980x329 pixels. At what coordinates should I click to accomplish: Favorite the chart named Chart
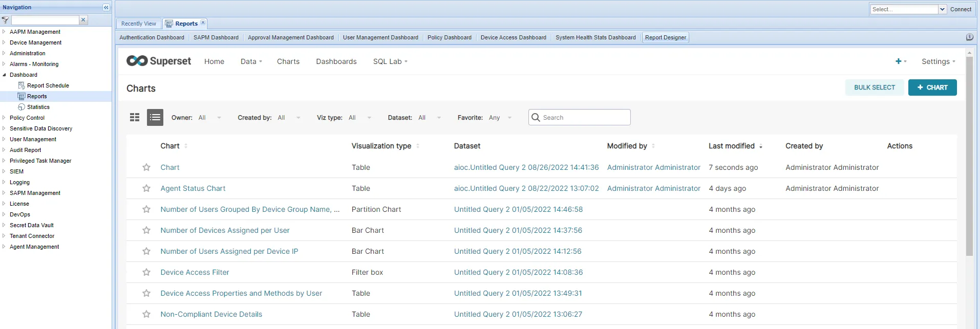[146, 167]
